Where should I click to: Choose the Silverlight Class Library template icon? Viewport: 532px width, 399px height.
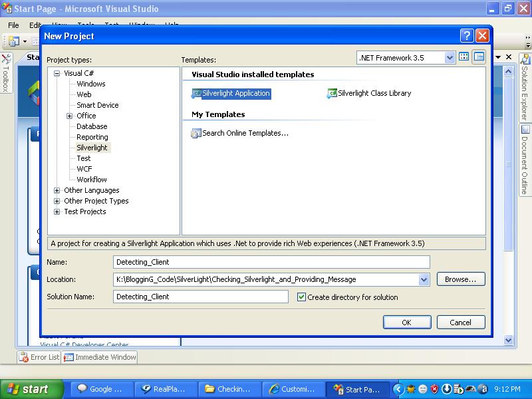click(x=332, y=93)
